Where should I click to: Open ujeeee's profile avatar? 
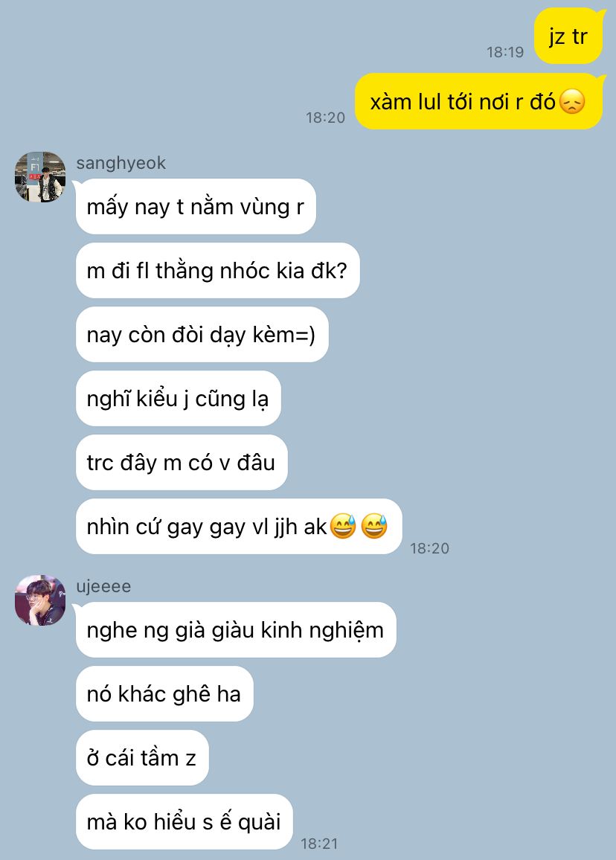pyautogui.click(x=40, y=600)
